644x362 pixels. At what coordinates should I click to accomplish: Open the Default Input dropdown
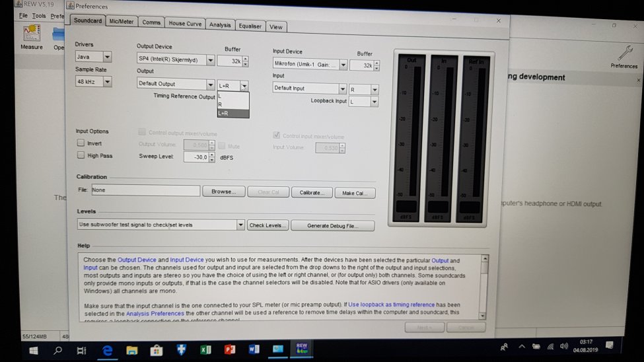click(x=342, y=89)
